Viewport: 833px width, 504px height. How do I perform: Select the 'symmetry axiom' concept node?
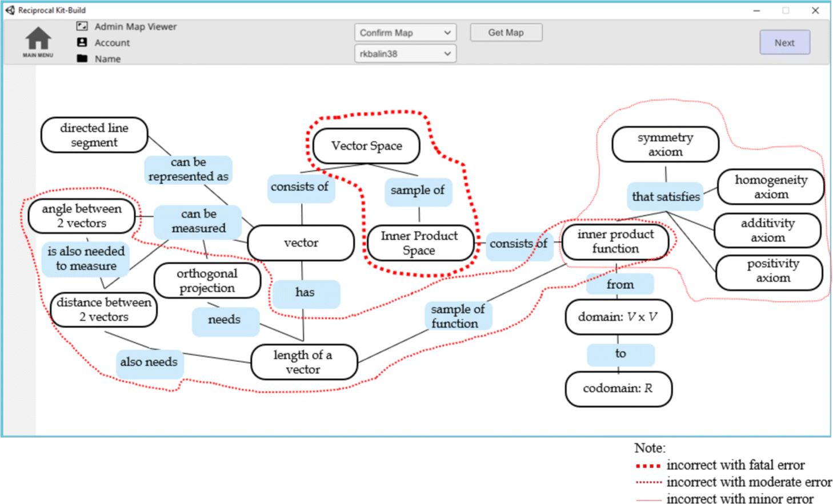click(x=665, y=144)
